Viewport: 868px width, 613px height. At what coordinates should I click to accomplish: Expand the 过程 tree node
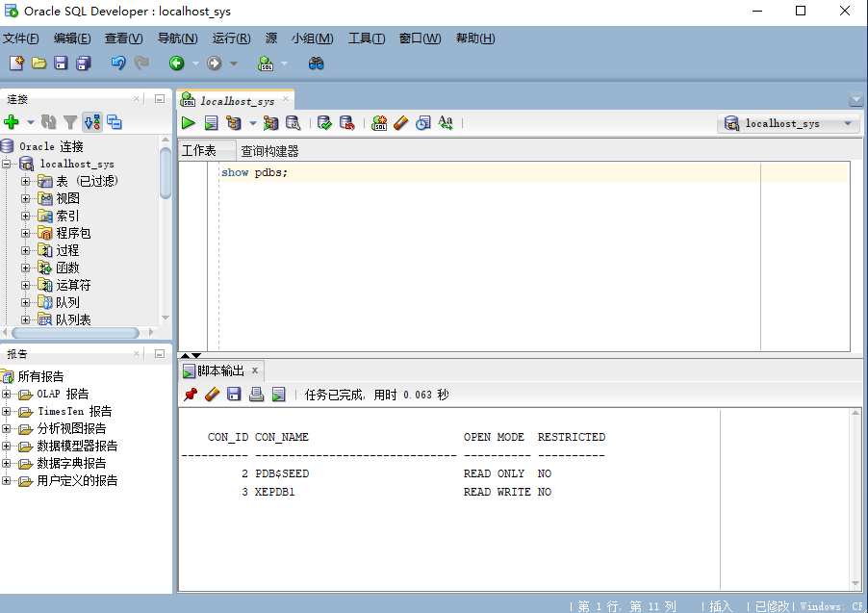pyautogui.click(x=25, y=250)
